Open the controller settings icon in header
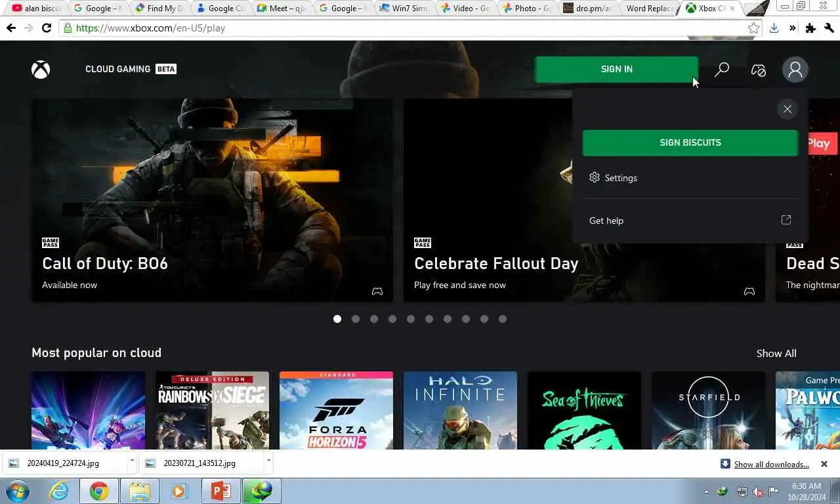Screen dimensions: 840x504 coord(759,70)
